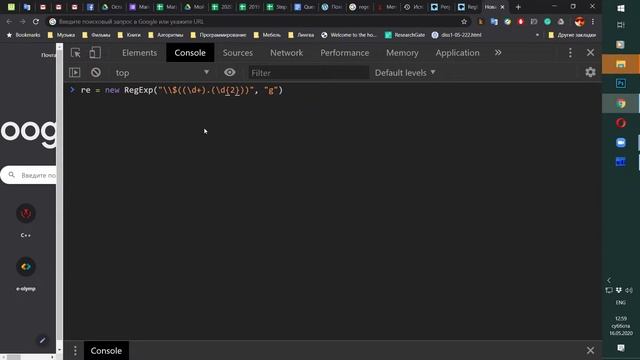Show the console sidebar
The width and height of the screenshot is (640, 360).
click(x=74, y=73)
